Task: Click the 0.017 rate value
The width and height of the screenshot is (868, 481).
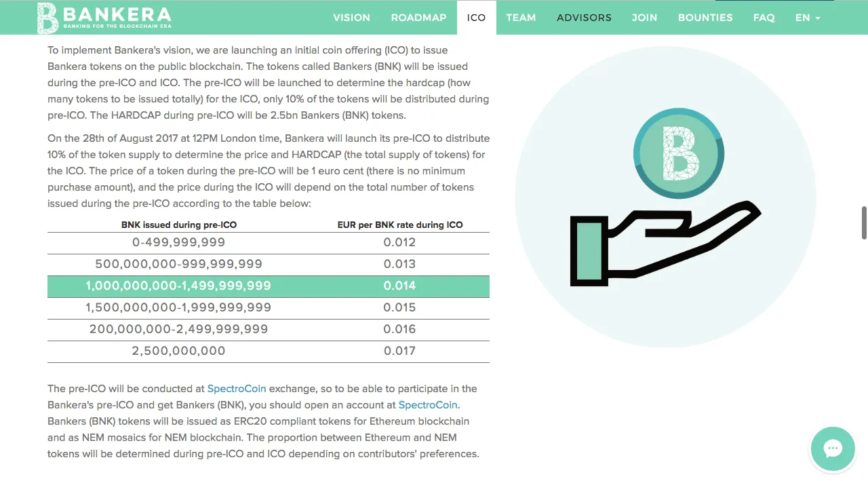Action: pyautogui.click(x=399, y=351)
